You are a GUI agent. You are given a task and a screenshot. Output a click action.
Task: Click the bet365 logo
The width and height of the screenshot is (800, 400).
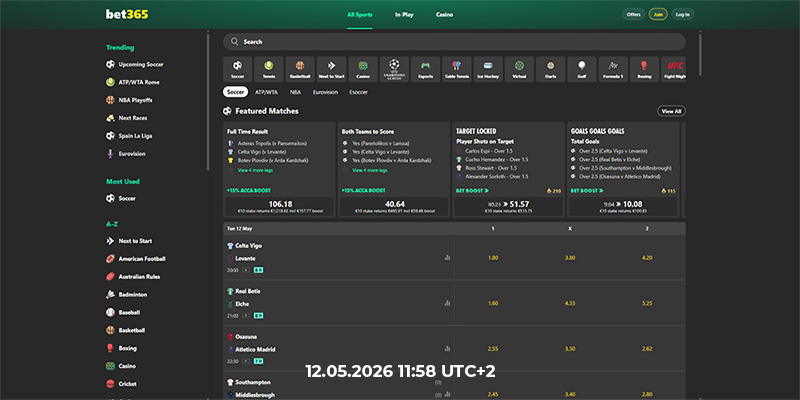click(127, 14)
